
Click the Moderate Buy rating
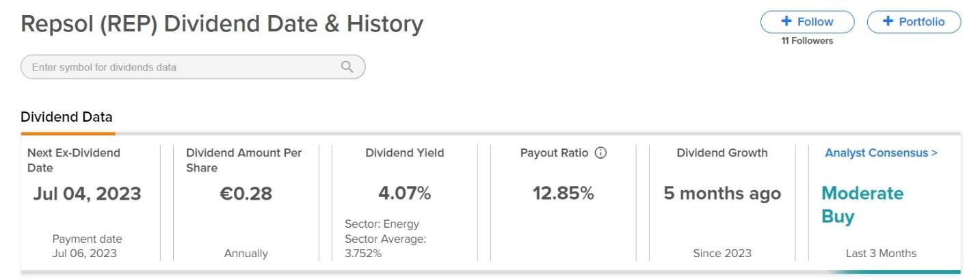click(x=862, y=205)
